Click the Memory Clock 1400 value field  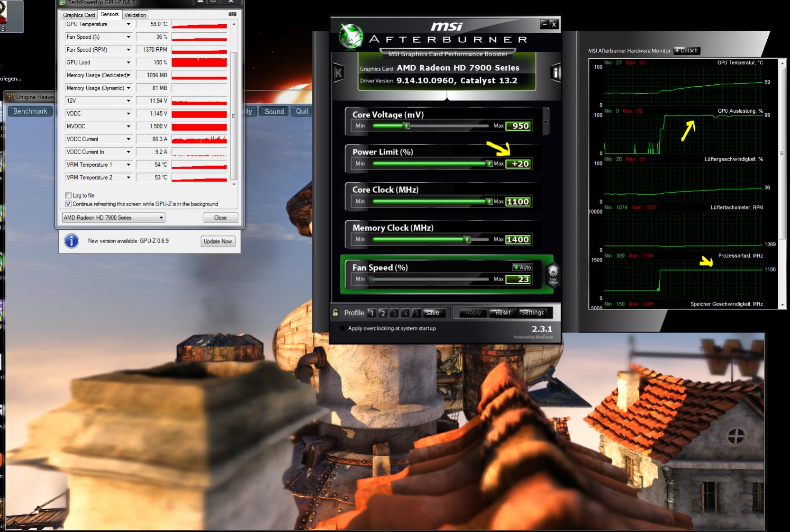coord(518,240)
